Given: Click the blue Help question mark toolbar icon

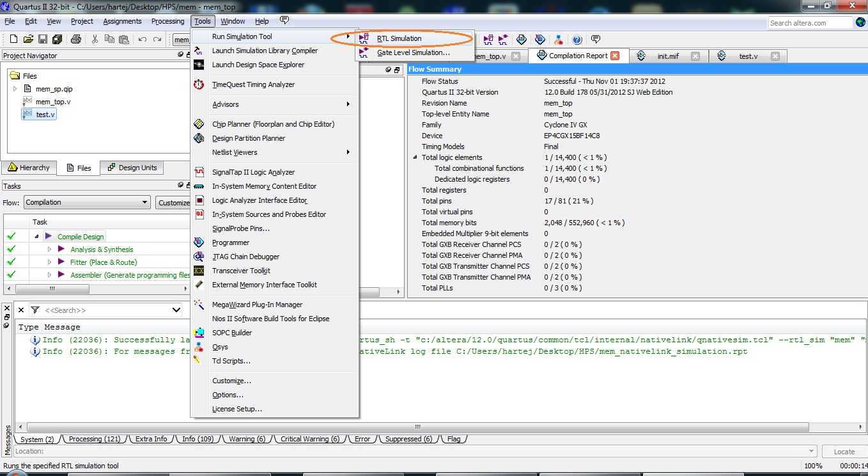Looking at the screenshot, I should click(x=577, y=40).
